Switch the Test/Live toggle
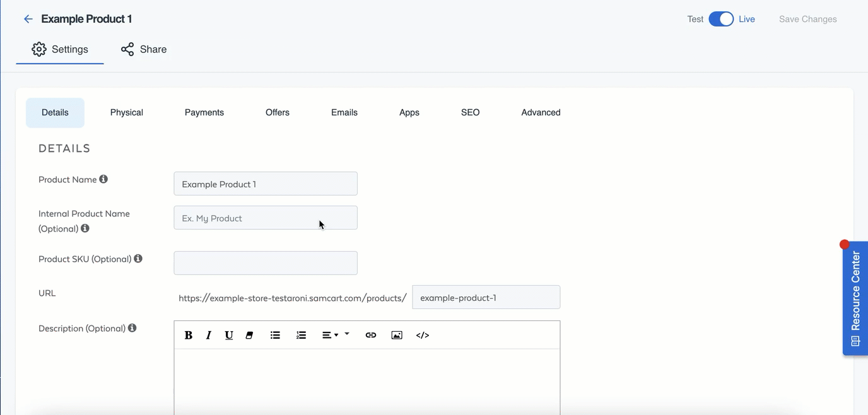Viewport: 868px width, 415px height. (721, 19)
